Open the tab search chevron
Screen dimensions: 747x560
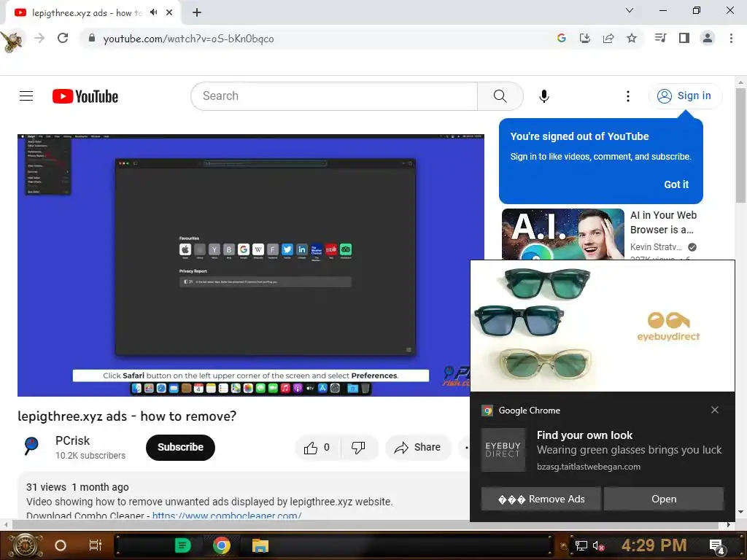tap(630, 10)
